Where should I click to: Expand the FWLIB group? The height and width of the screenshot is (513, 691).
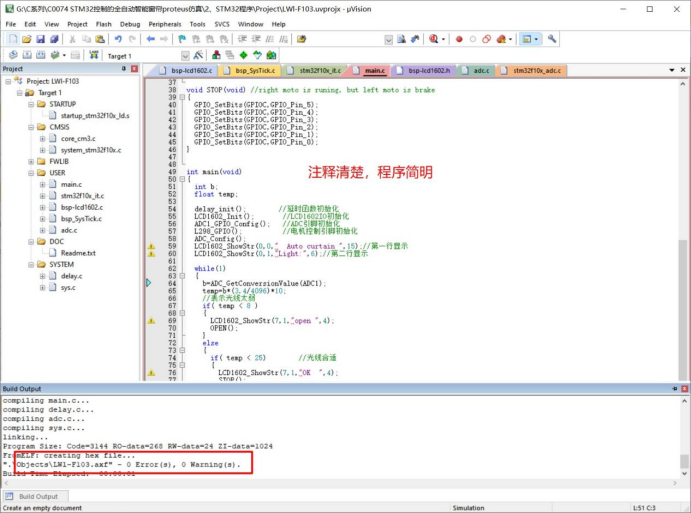31,162
